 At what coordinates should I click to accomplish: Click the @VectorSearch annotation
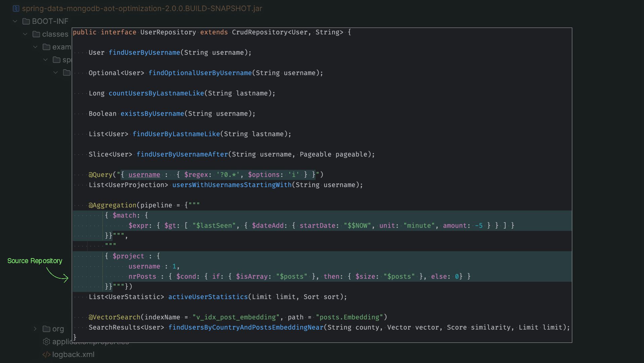[x=114, y=317]
